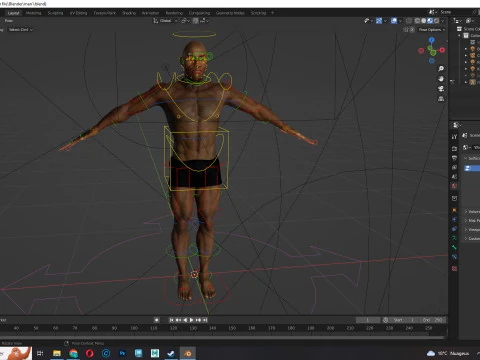Open the green Bone properties tab
This screenshot has height=360, width=480.
(454, 247)
